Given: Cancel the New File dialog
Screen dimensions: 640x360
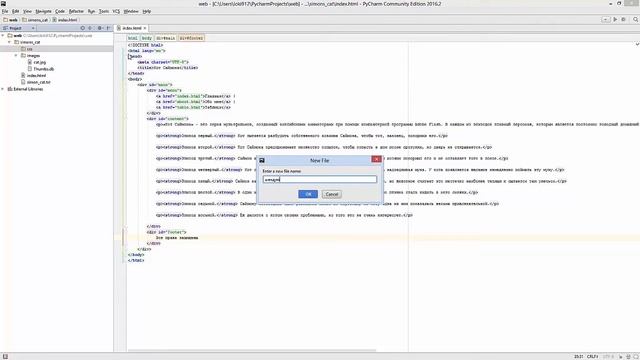Looking at the screenshot, I should [331, 194].
